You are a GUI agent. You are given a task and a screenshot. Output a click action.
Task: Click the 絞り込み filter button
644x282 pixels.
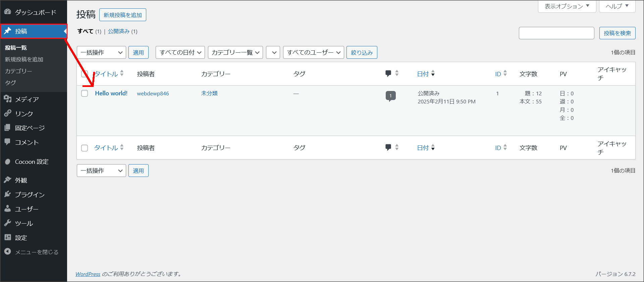coord(362,52)
